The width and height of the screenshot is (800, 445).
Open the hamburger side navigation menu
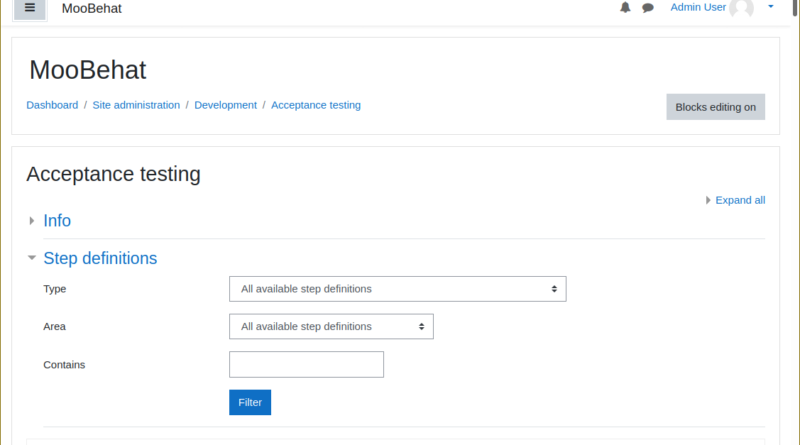30,8
